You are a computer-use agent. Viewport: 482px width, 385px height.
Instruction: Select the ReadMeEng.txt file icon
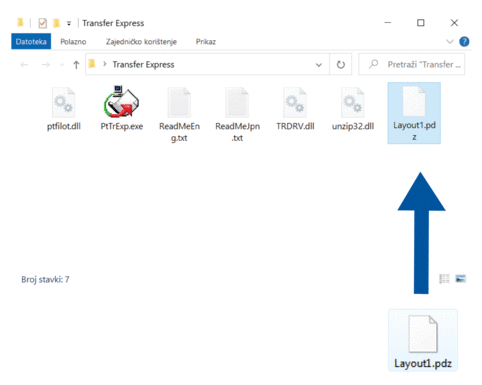click(179, 102)
